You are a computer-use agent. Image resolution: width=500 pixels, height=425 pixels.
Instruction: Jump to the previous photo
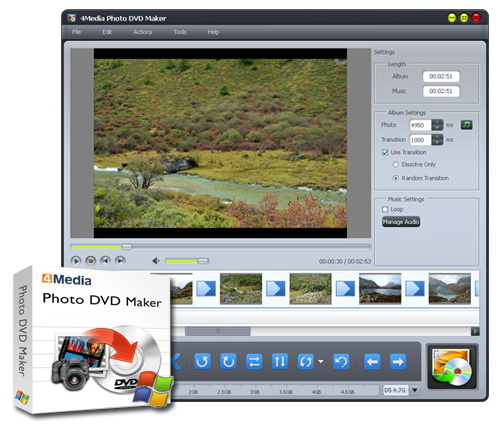click(105, 261)
